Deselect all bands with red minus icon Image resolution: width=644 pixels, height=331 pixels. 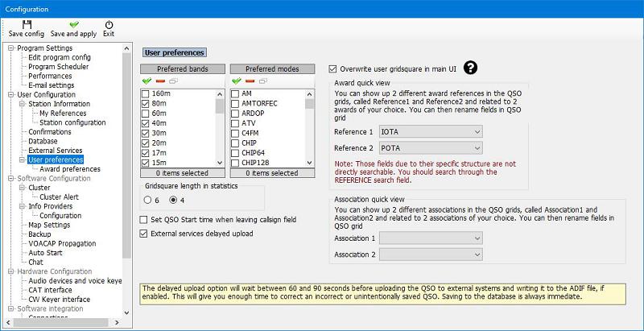coord(160,81)
